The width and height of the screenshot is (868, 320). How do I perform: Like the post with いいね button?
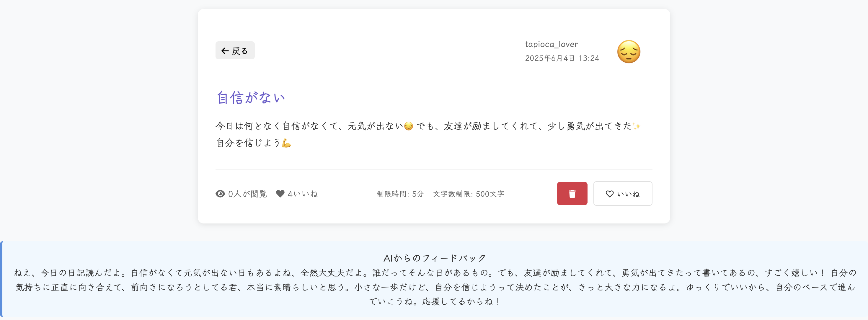(622, 194)
